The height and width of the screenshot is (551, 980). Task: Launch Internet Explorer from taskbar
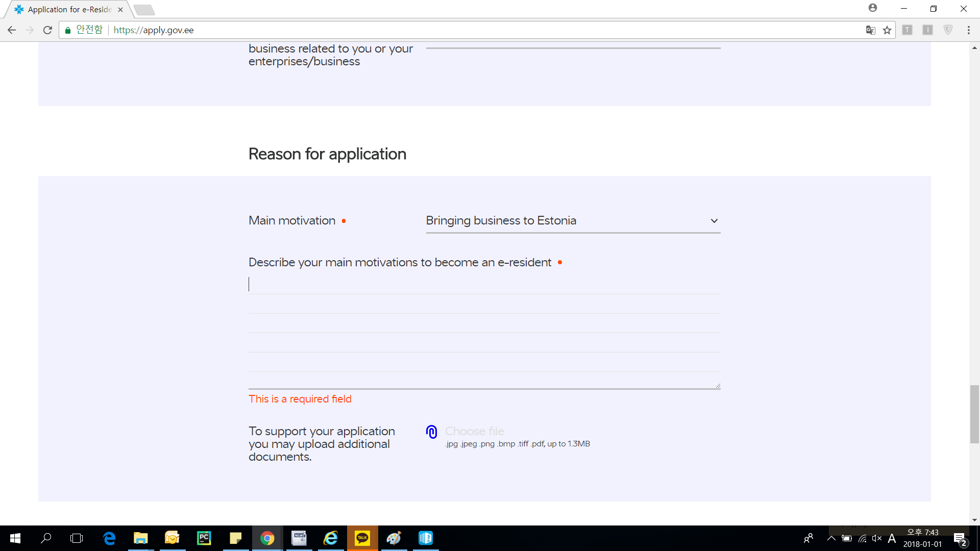[331, 538]
